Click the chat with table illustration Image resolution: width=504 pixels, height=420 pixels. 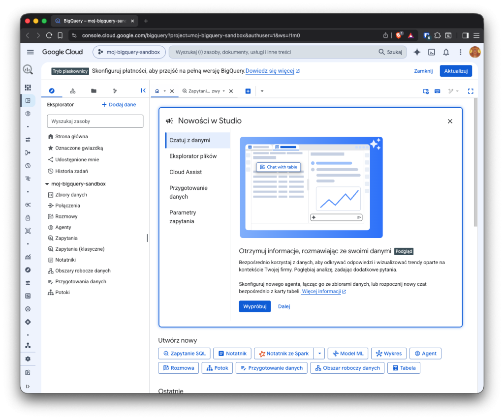tap(311, 187)
